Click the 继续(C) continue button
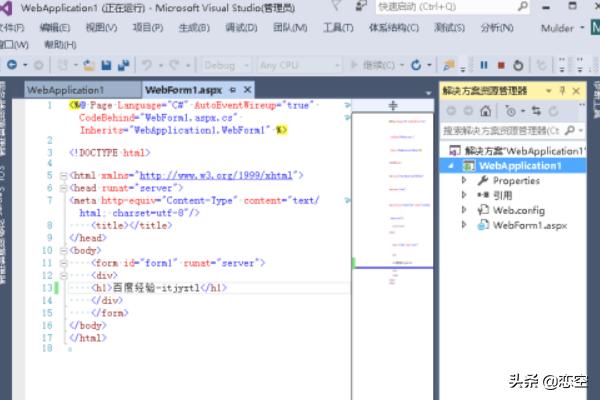Image resolution: width=600 pixels, height=400 pixels. point(365,65)
